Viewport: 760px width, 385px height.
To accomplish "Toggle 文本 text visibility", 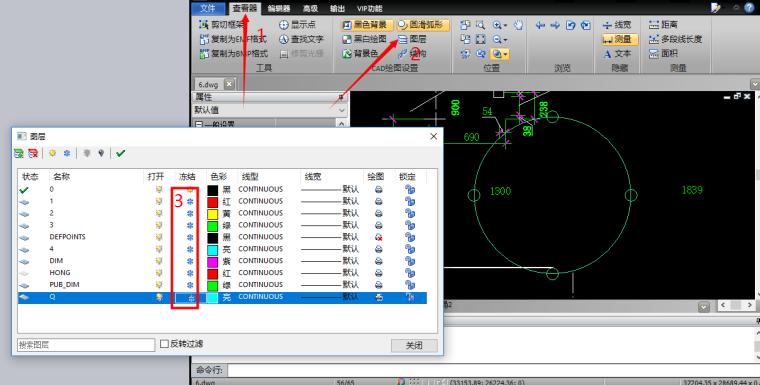I will click(x=617, y=54).
